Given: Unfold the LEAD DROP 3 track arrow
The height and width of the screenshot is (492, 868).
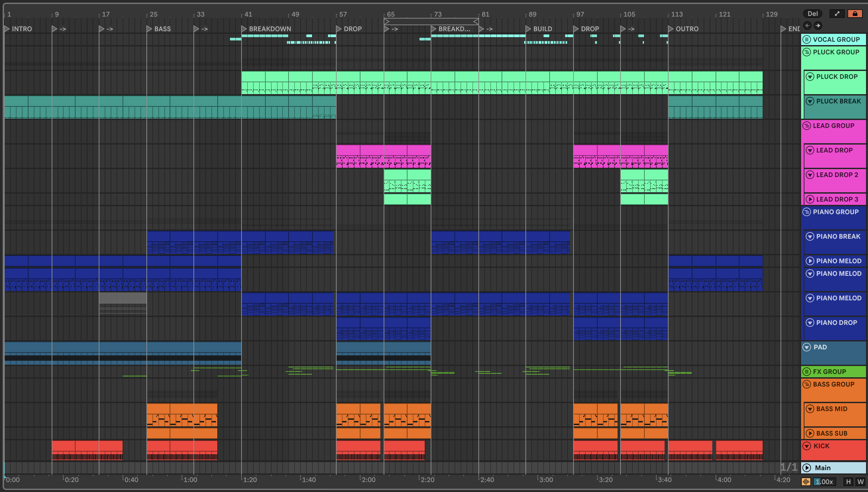Looking at the screenshot, I should [x=810, y=199].
